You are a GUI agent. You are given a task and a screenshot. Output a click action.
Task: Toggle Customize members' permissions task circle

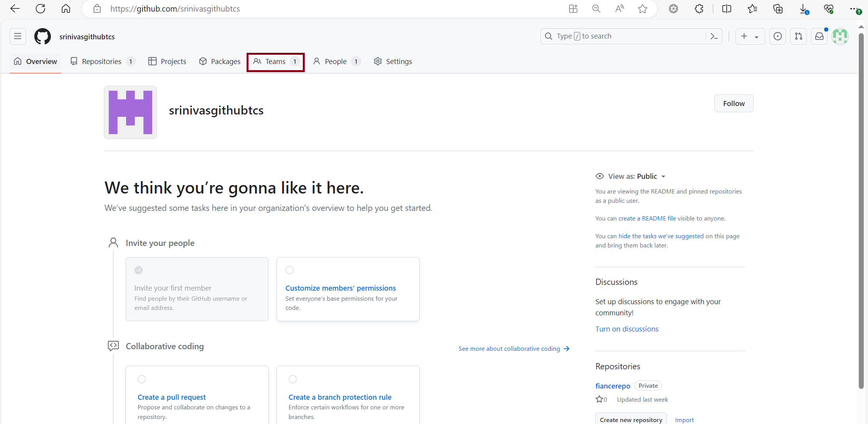point(290,270)
